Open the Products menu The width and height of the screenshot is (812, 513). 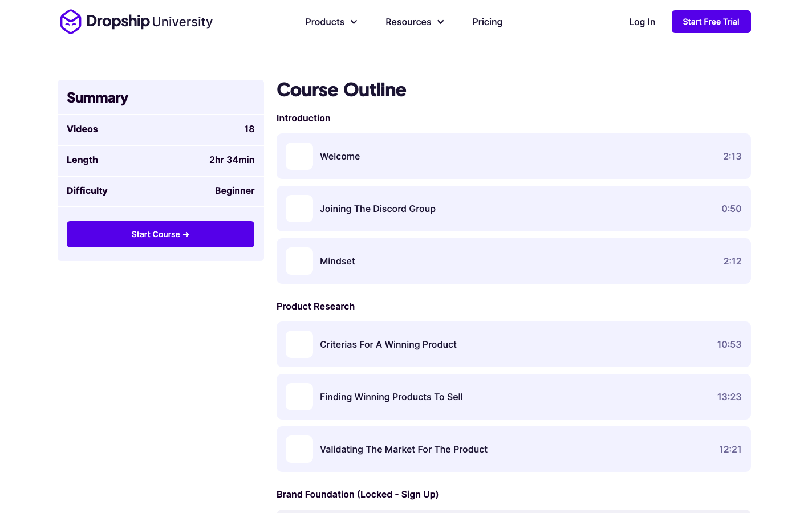click(x=331, y=22)
